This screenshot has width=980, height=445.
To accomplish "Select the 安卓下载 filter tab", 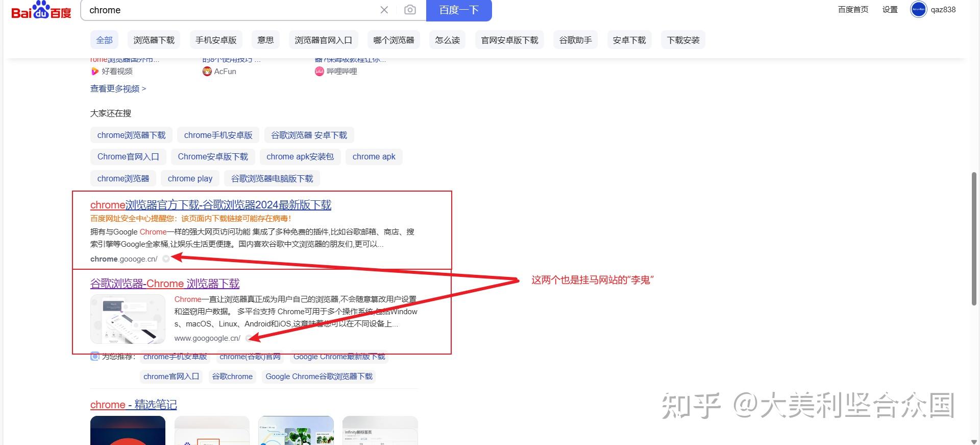I will (x=629, y=40).
